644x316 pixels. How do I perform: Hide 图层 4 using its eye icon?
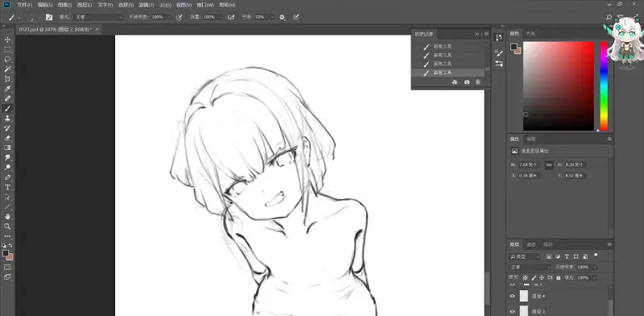[512, 296]
